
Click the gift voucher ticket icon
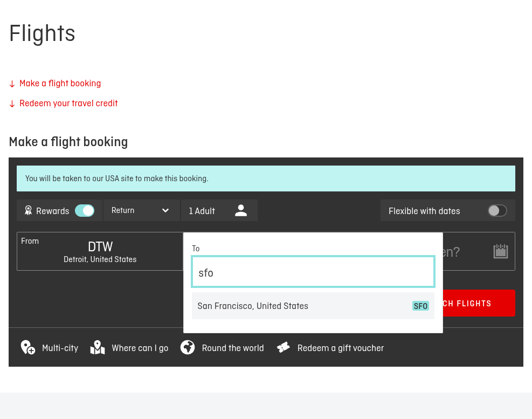click(284, 347)
